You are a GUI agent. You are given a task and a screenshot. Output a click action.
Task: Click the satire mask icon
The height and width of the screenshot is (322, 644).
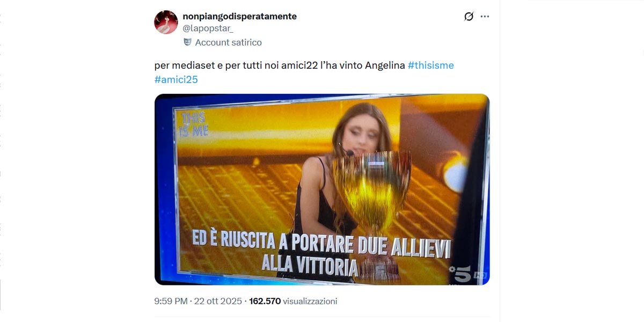pos(187,42)
